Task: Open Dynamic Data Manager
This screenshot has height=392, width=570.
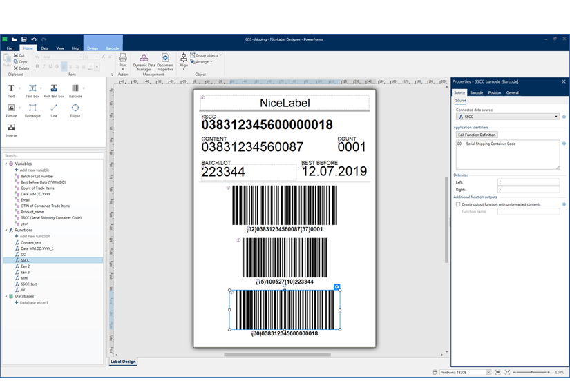Action: pos(144,62)
